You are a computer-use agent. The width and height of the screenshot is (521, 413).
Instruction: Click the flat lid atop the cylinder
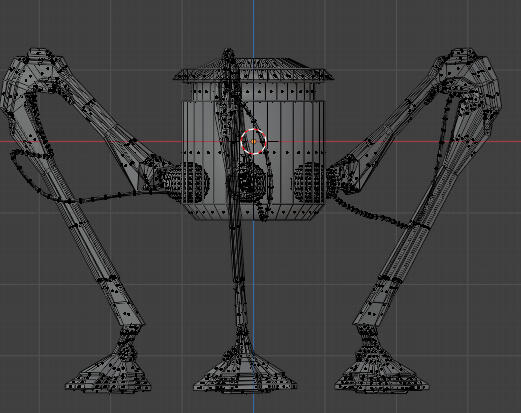pyautogui.click(x=253, y=69)
